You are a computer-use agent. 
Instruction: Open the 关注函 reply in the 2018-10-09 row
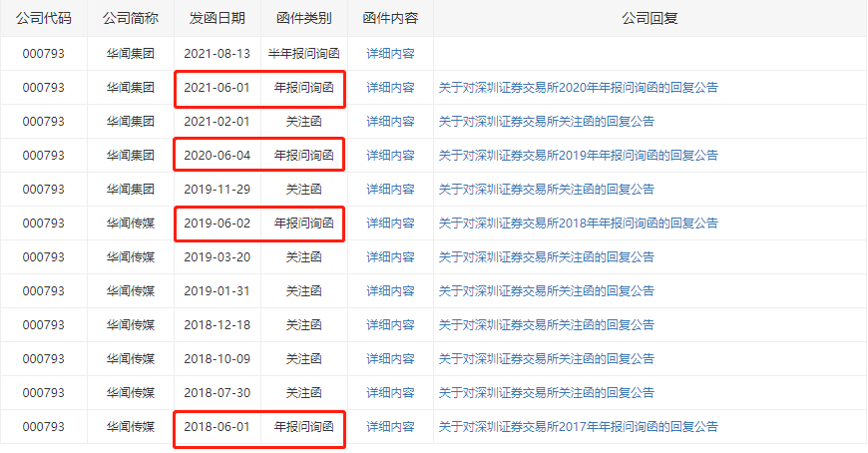[x=546, y=359]
